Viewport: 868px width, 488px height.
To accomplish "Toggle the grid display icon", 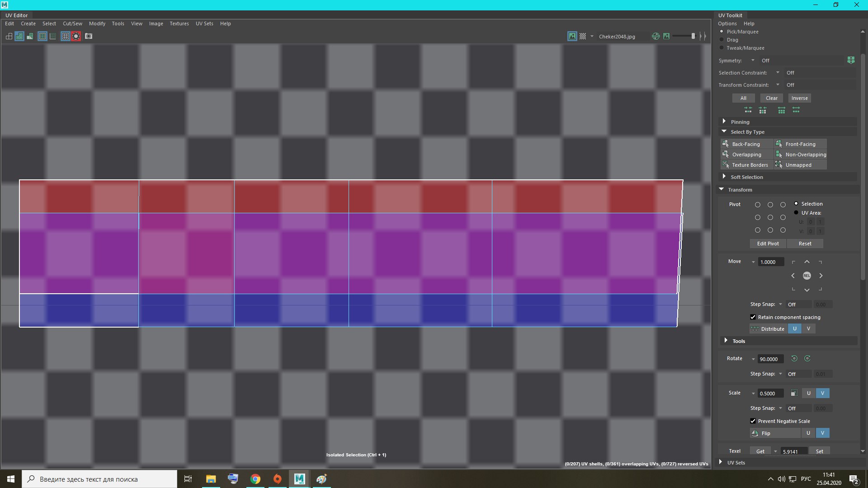I will [x=66, y=36].
